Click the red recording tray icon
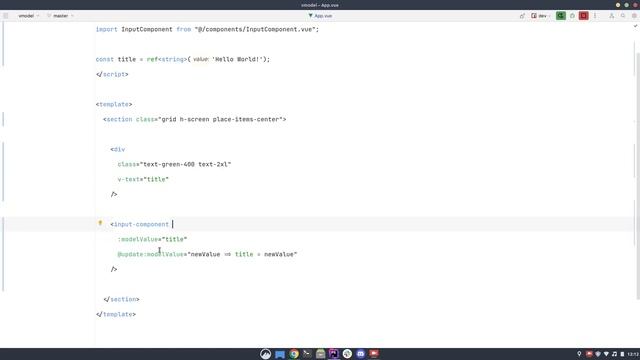Image resolution: width=640 pixels, height=360 pixels. click(x=589, y=354)
